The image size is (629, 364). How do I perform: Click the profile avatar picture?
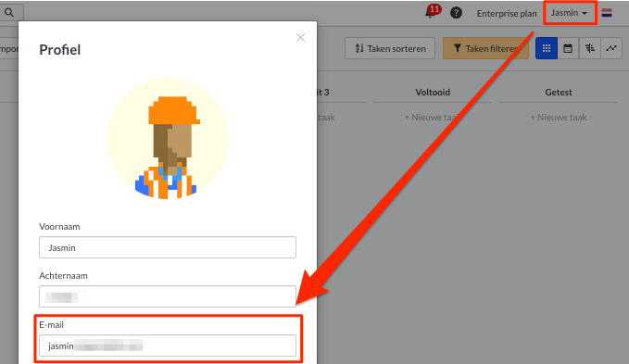coord(168,139)
